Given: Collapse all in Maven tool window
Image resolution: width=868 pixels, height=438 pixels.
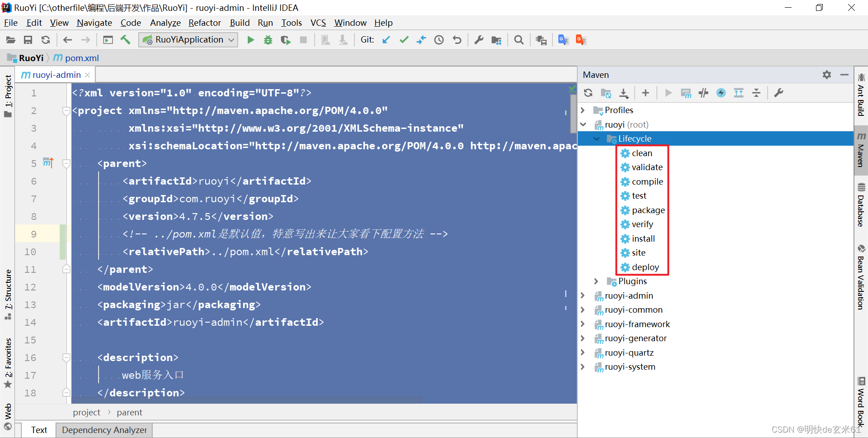Looking at the screenshot, I should pyautogui.click(x=756, y=93).
